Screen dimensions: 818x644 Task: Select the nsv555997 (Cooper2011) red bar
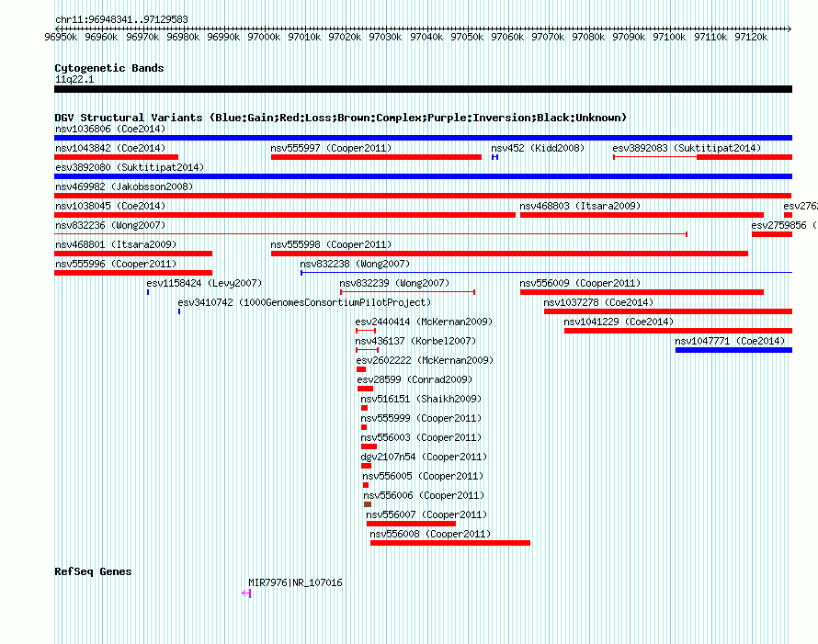[x=376, y=157]
